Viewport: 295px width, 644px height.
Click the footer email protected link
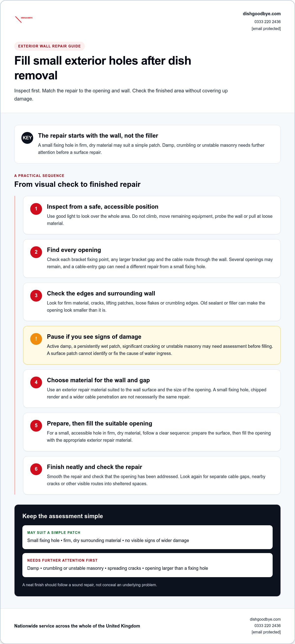(266, 632)
